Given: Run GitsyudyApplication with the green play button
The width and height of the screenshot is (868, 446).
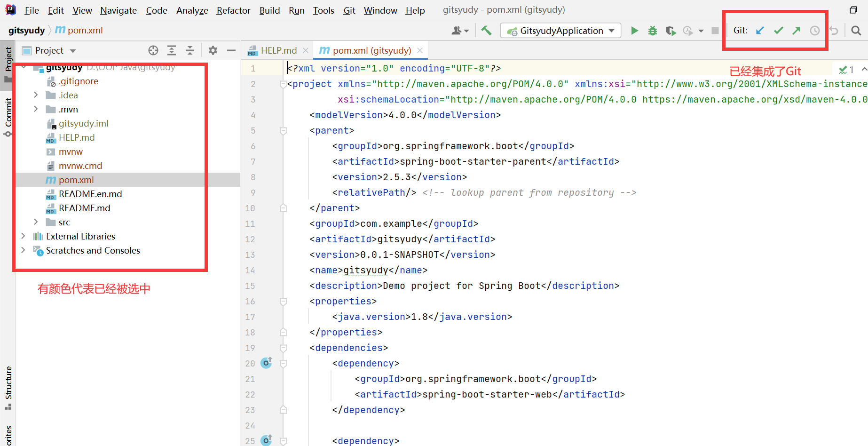Looking at the screenshot, I should click(x=634, y=31).
